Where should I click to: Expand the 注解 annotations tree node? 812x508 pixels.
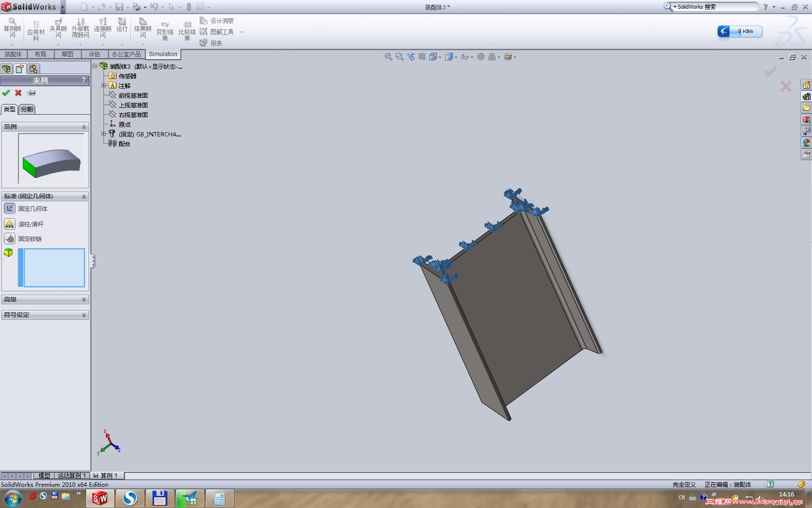pyautogui.click(x=103, y=86)
